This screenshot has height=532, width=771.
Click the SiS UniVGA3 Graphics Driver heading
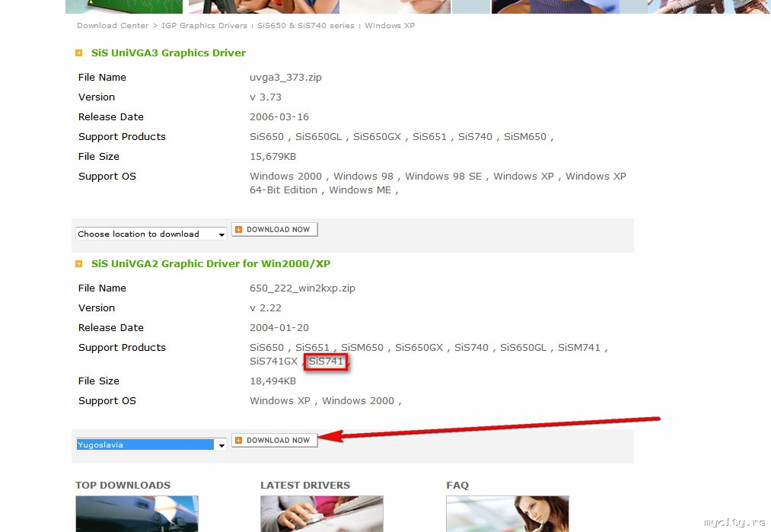(x=168, y=53)
